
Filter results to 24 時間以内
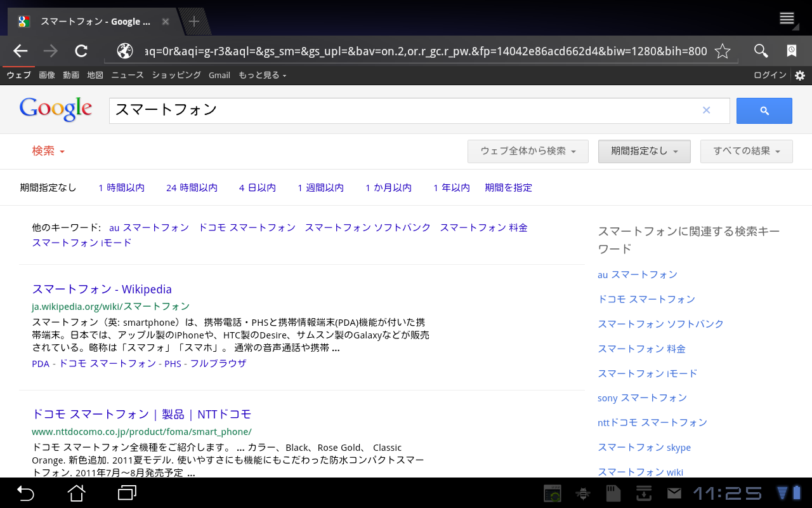coord(192,187)
